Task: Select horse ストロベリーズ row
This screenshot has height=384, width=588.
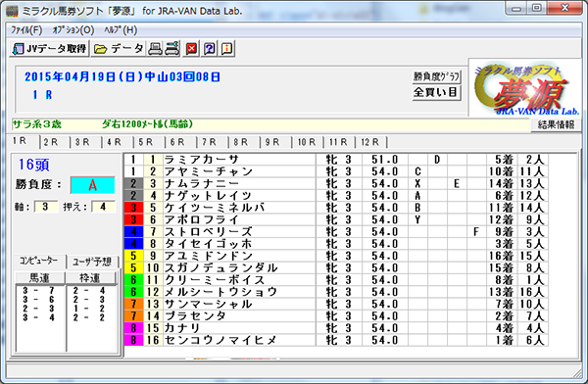Action: 335,232
